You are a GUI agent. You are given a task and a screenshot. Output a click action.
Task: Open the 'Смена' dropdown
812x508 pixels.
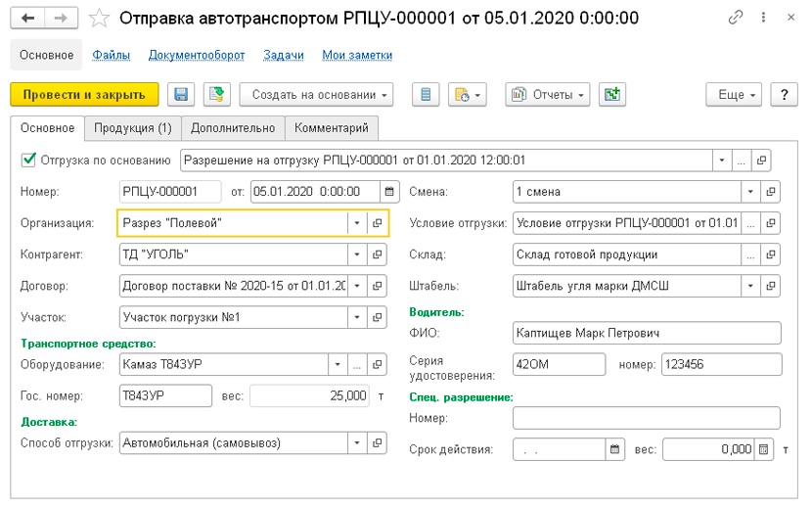tap(749, 192)
